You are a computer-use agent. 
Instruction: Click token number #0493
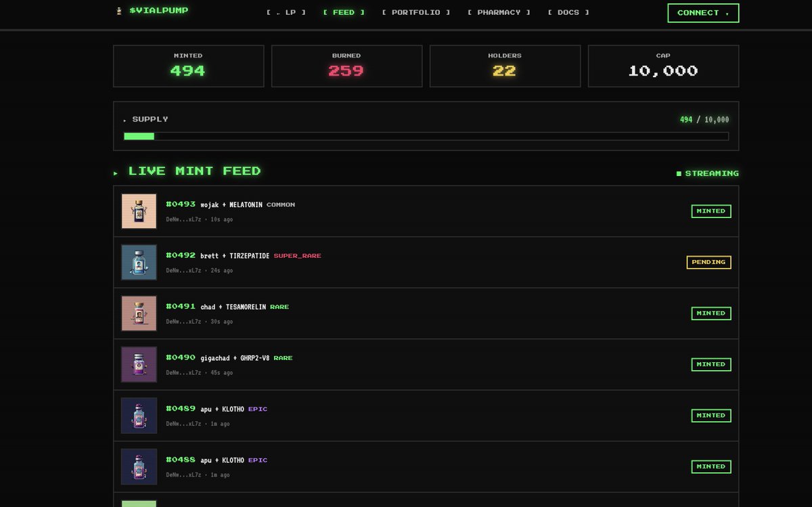[181, 204]
